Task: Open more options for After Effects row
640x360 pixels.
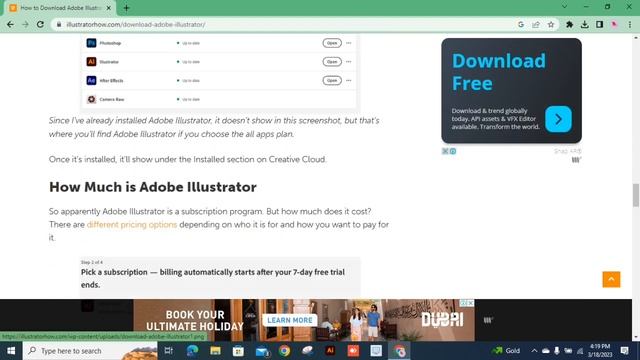Action: (x=349, y=80)
